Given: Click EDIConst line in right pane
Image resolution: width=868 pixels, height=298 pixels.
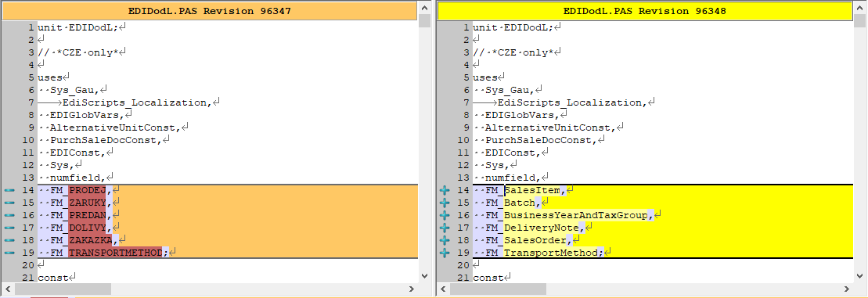Looking at the screenshot, I should (x=513, y=153).
